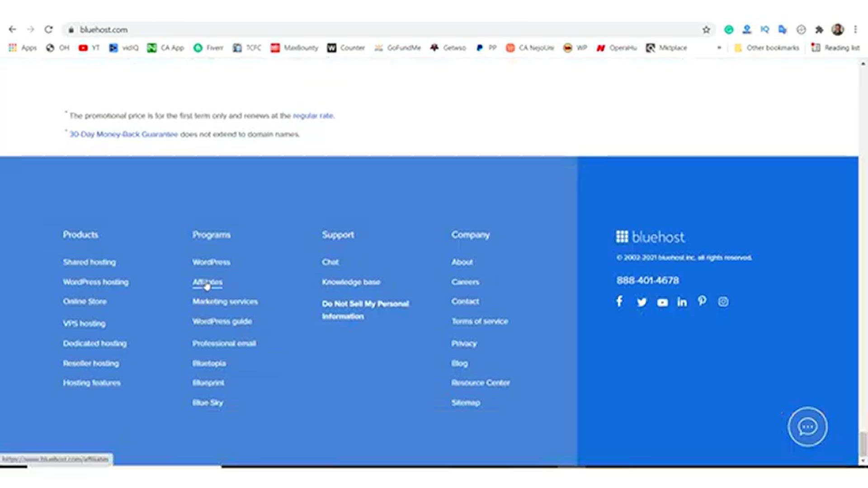The height and width of the screenshot is (488, 868).
Task: Open the Chat support link
Action: coord(330,262)
